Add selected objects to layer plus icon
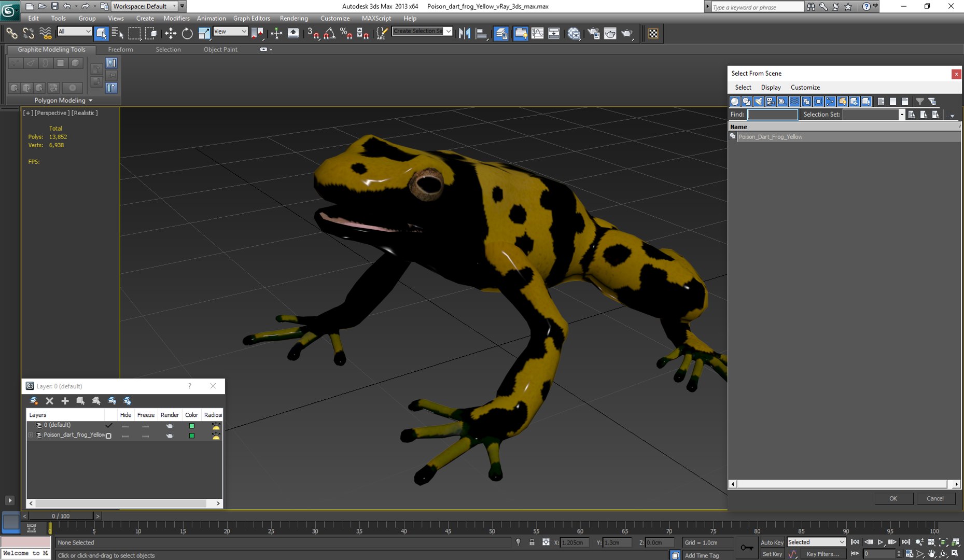 (x=65, y=400)
